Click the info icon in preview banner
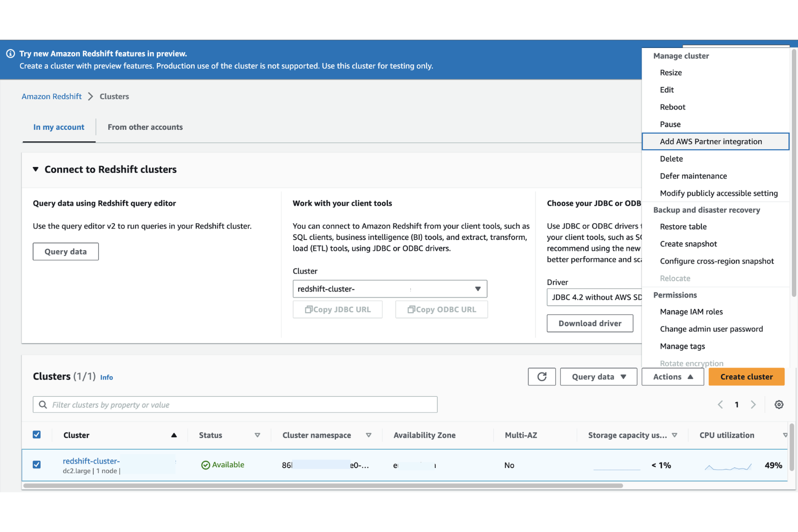Screen dimensions: 798x532 [10, 54]
